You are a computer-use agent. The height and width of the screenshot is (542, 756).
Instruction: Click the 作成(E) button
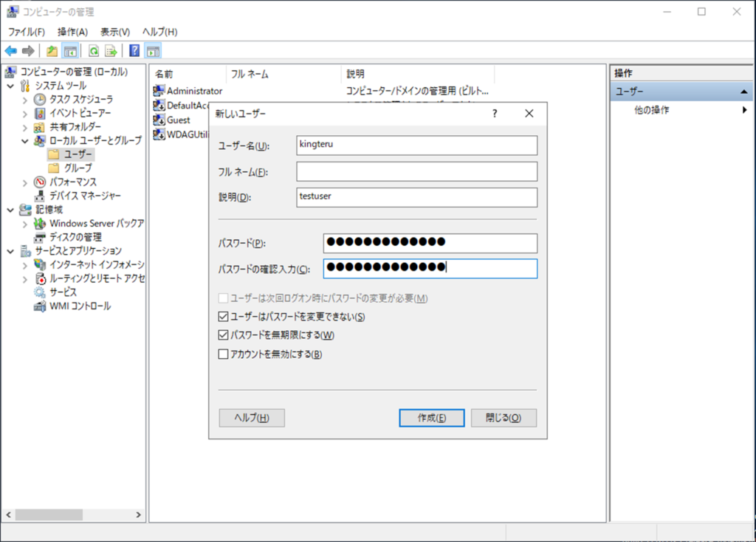pyautogui.click(x=431, y=417)
